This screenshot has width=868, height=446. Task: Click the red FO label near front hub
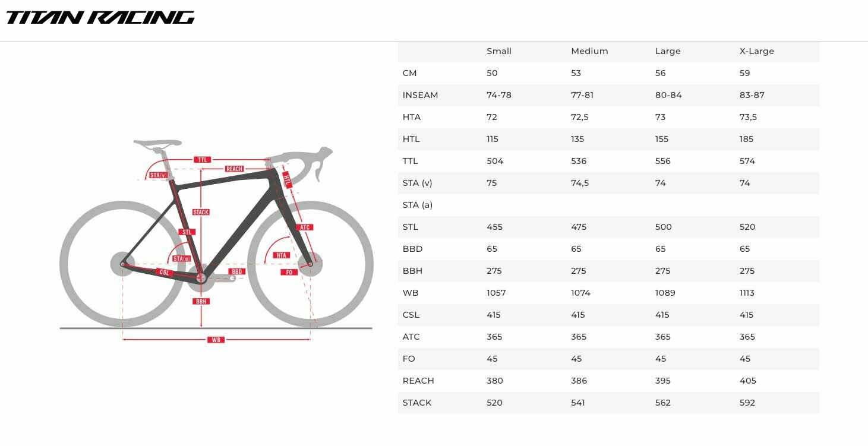289,272
